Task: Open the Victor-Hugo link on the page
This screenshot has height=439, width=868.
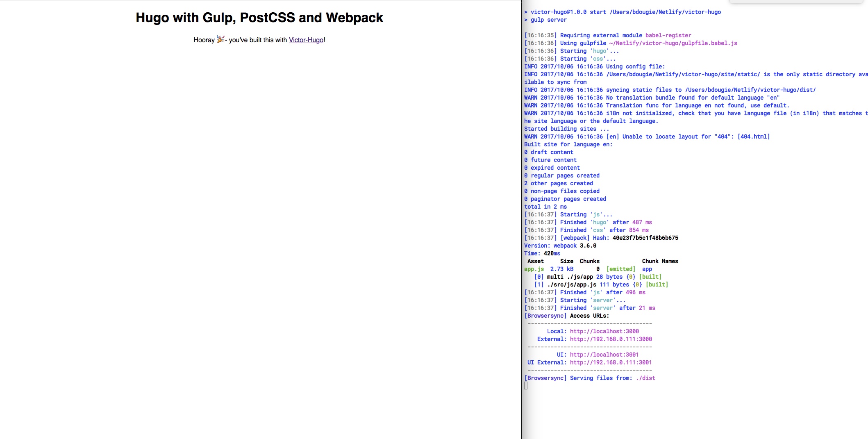Action: [306, 40]
